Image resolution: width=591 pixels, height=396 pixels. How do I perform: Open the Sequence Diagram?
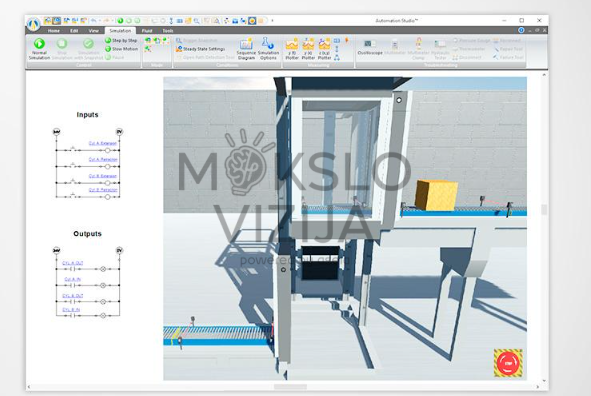[x=246, y=49]
